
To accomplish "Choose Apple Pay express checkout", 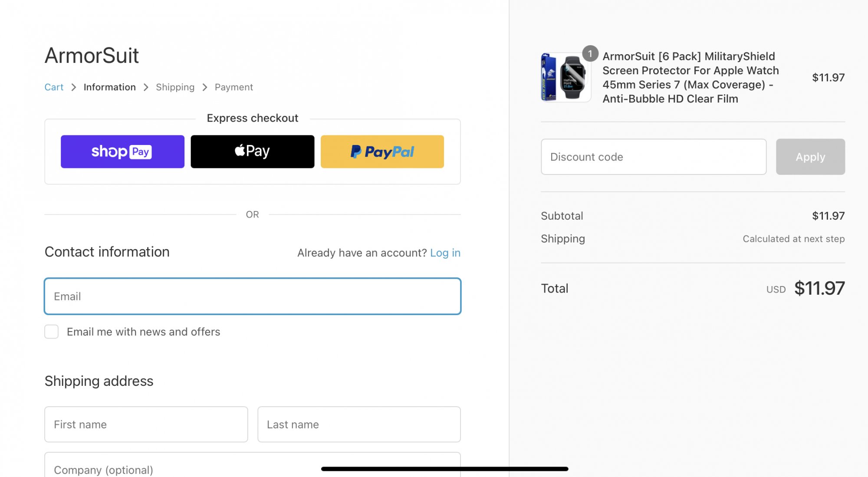I will (x=252, y=151).
